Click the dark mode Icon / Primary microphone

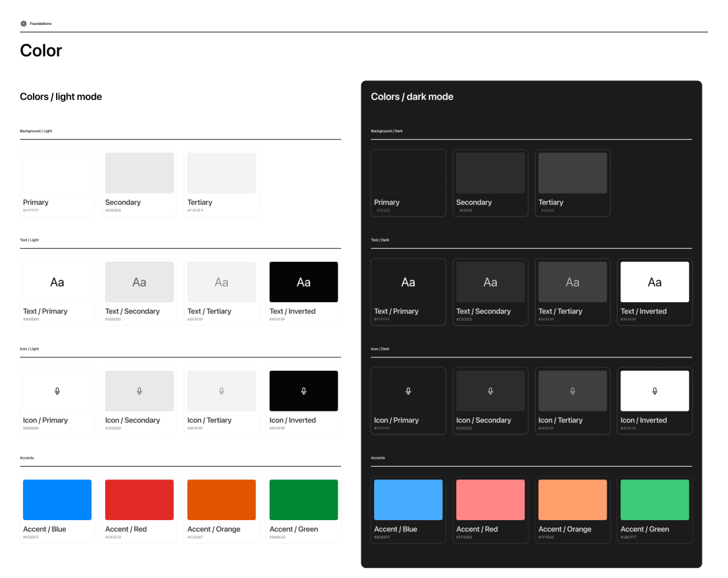[408, 391]
